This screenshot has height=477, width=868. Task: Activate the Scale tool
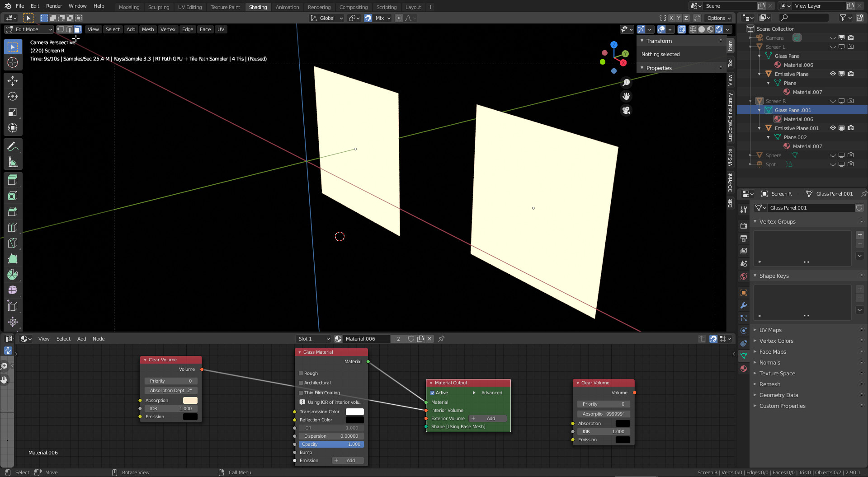pyautogui.click(x=13, y=112)
